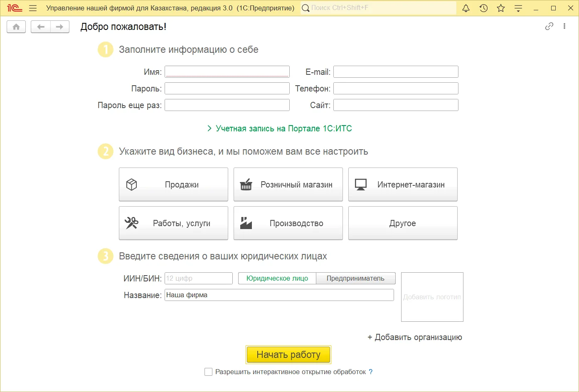Open the history clock icon

483,8
